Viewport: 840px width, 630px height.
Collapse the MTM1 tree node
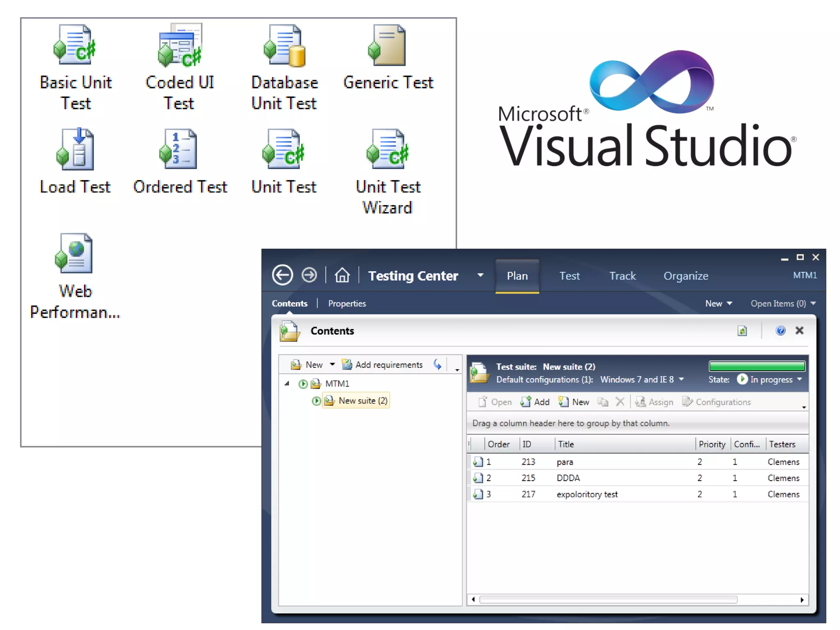(x=287, y=383)
